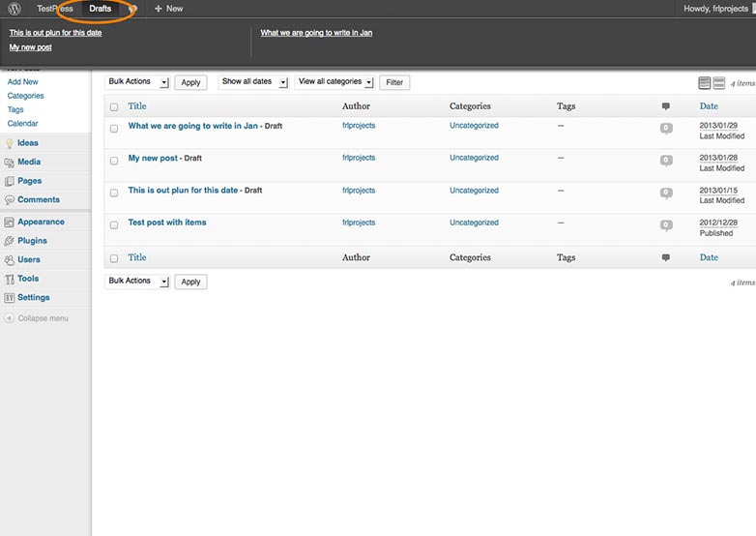The image size is (756, 536).
Task: Open Ideas lightbulb menu item
Action: pos(27,143)
